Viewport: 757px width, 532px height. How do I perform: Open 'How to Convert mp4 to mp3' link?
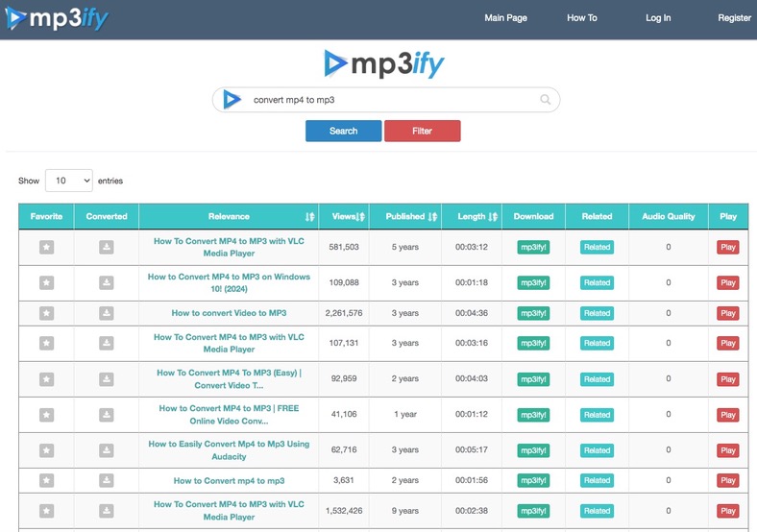click(x=229, y=480)
